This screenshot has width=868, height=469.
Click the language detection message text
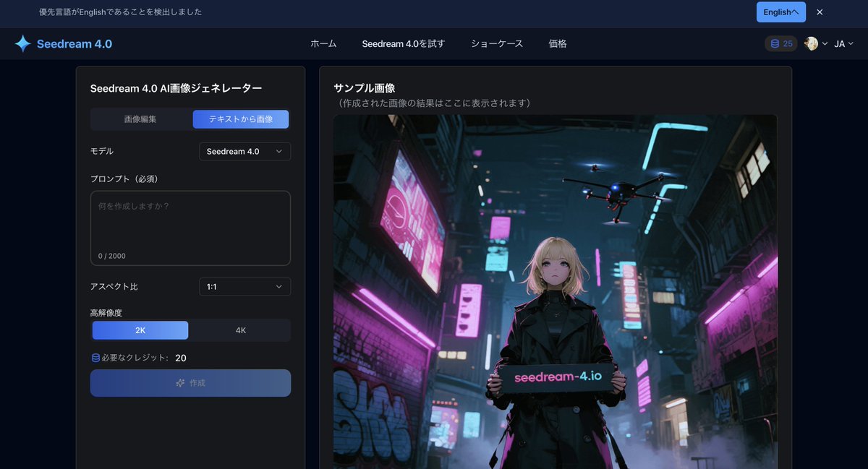coord(120,12)
